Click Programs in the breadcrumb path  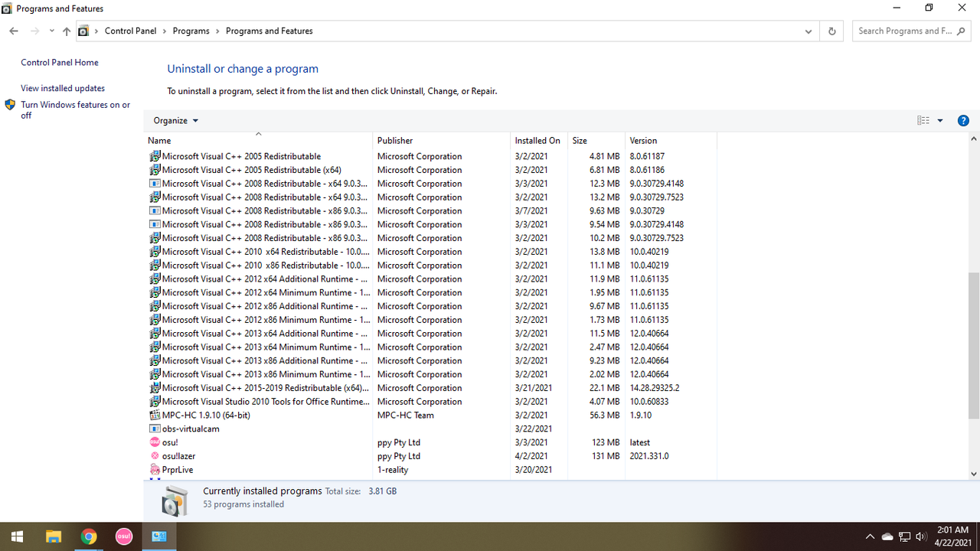[191, 31]
